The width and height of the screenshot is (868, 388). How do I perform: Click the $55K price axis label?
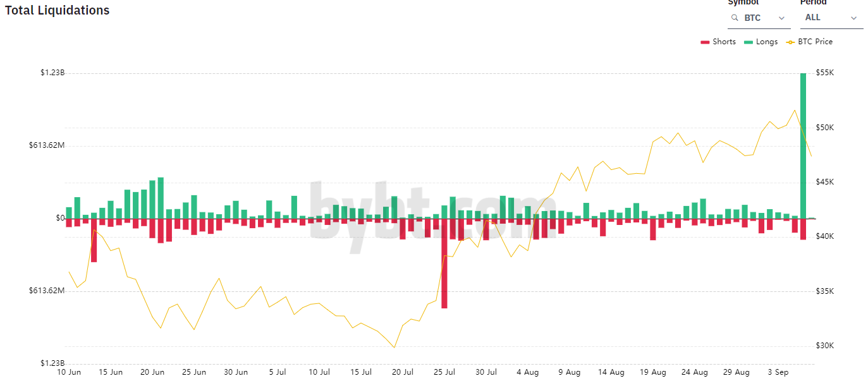(825, 73)
